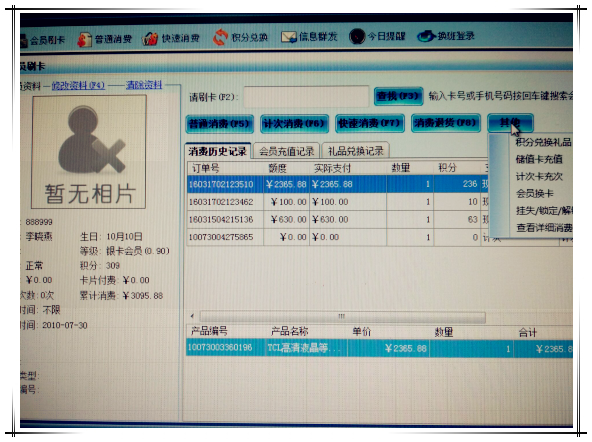Click the horizontal scrollbar under the order list
592x442 pixels.
(342, 316)
